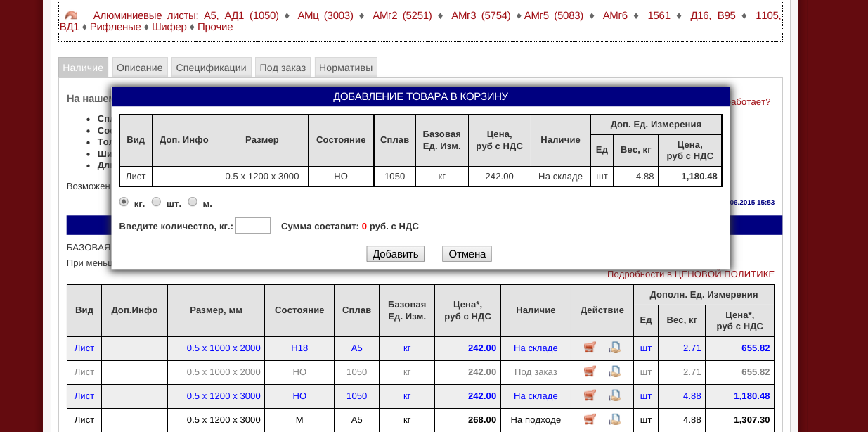
Task: Open the Шифер link
Action: 169,27
